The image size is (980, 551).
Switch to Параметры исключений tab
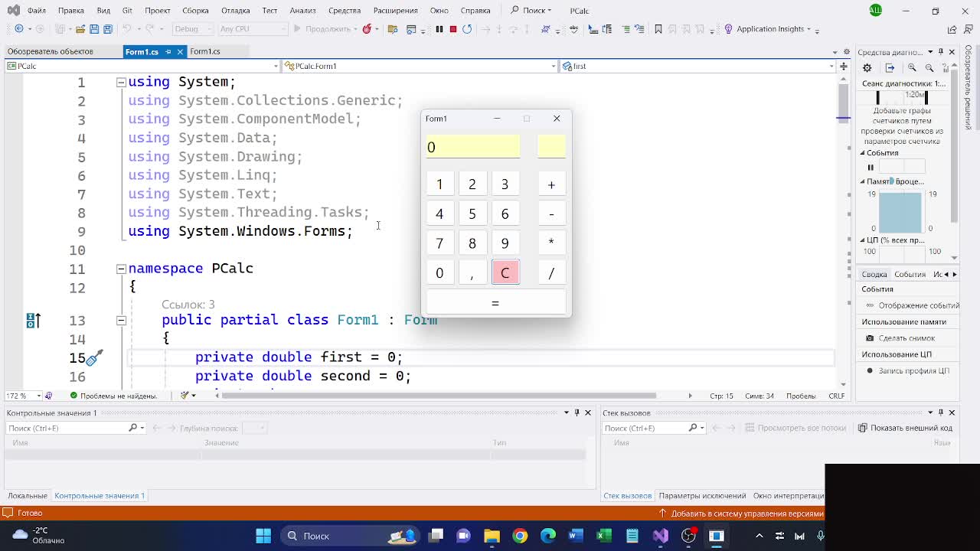tap(702, 496)
